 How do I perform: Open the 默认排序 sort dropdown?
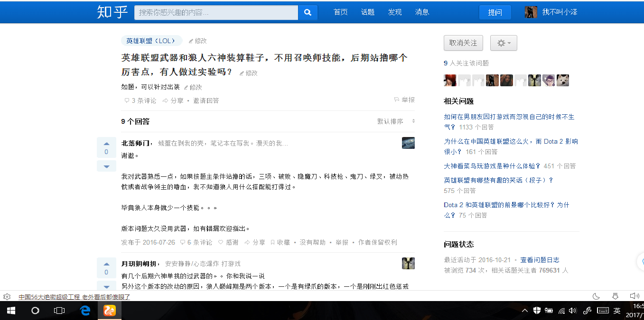click(396, 121)
